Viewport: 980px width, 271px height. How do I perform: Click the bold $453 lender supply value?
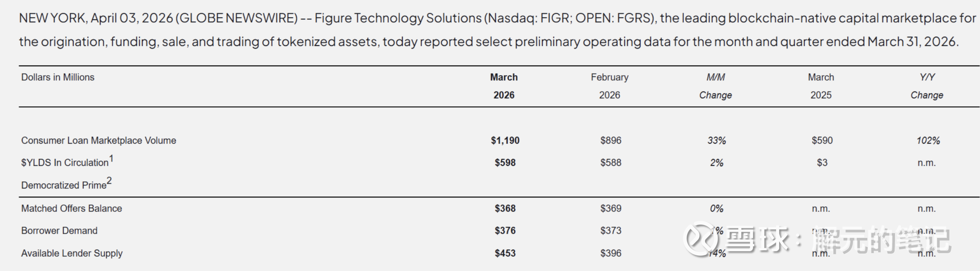point(505,253)
